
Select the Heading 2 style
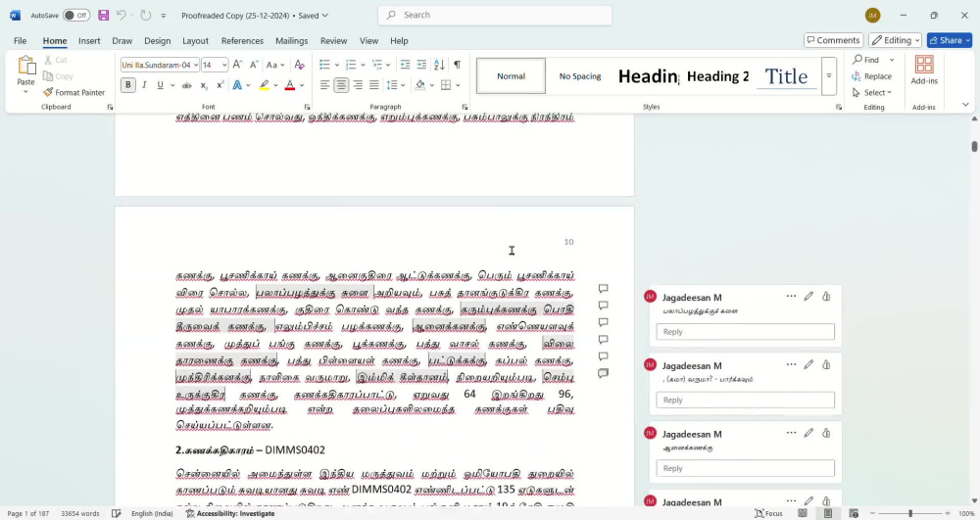pos(717,76)
